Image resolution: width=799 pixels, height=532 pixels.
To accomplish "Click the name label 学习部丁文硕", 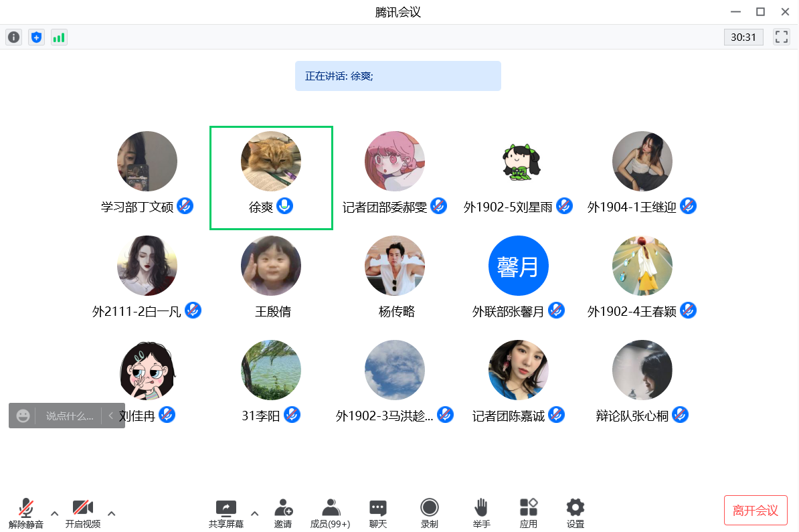I will 137,207.
